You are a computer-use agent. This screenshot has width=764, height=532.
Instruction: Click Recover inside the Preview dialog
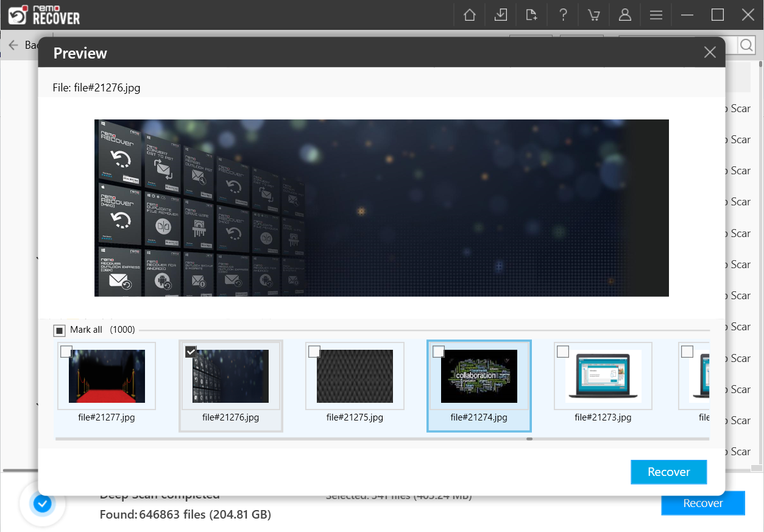[x=668, y=472]
